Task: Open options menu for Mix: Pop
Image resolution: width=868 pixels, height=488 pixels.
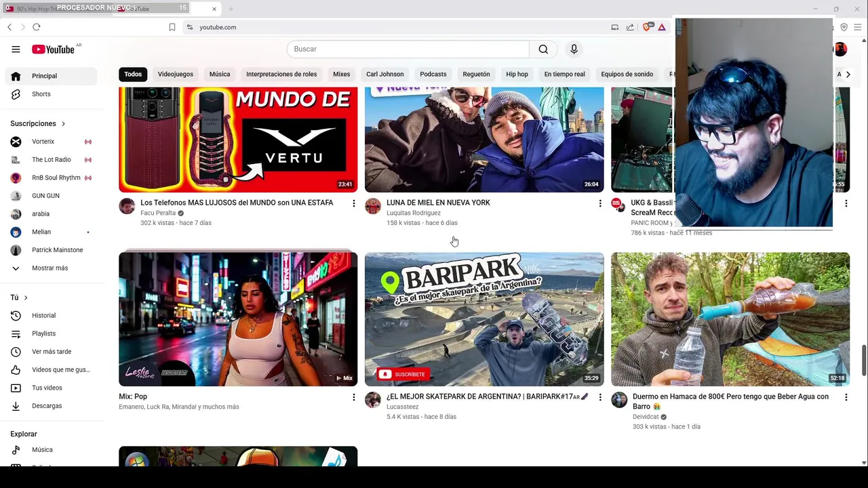Action: coord(353,397)
